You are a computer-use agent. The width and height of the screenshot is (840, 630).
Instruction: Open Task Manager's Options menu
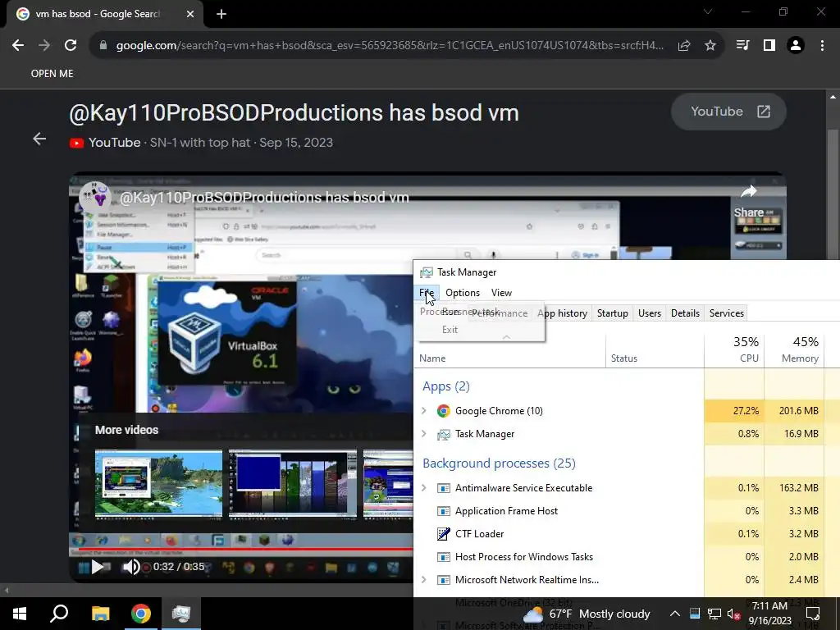click(x=463, y=293)
